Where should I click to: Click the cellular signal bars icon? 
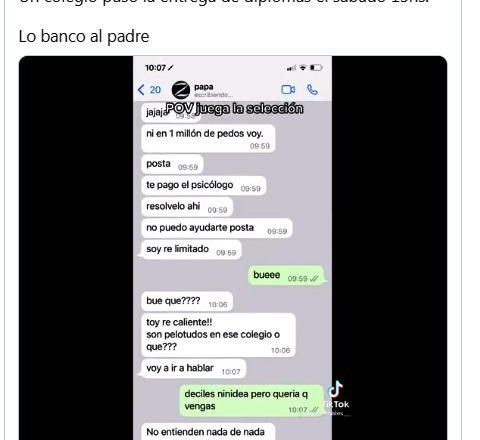[x=291, y=68]
